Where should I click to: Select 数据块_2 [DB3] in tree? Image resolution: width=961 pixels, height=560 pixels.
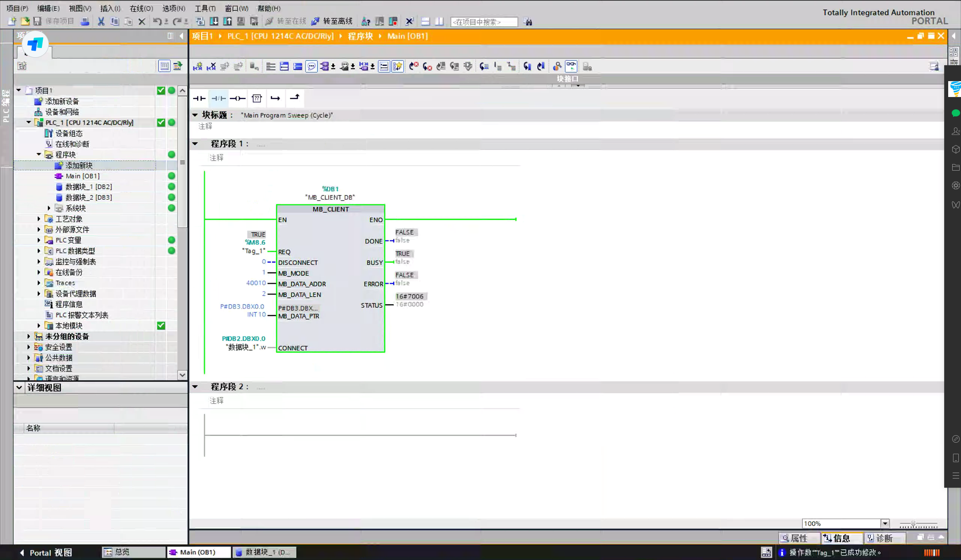coord(89,198)
